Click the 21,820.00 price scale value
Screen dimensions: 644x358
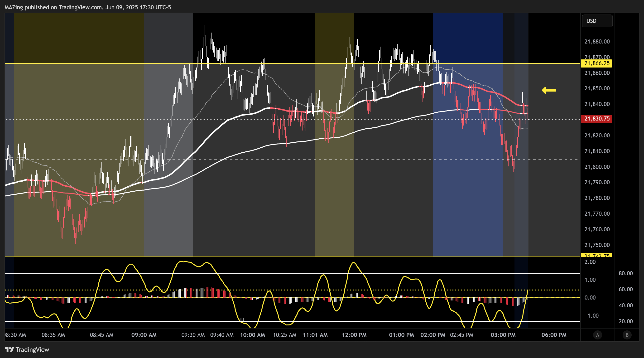(597, 135)
